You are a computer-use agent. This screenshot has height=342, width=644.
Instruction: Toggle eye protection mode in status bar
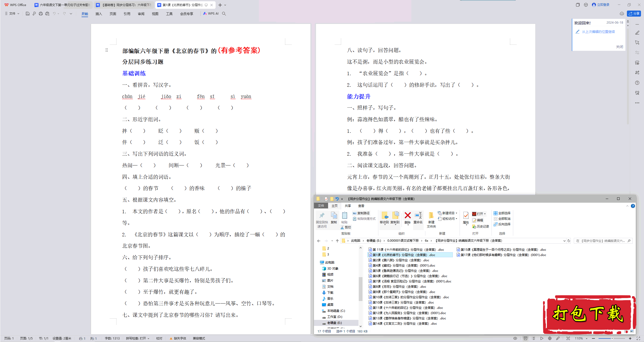point(515,338)
